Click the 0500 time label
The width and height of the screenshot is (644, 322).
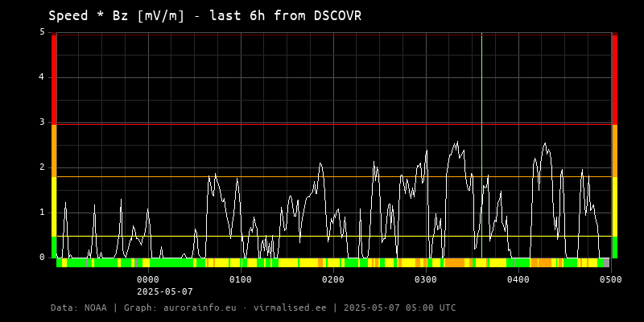click(x=611, y=279)
